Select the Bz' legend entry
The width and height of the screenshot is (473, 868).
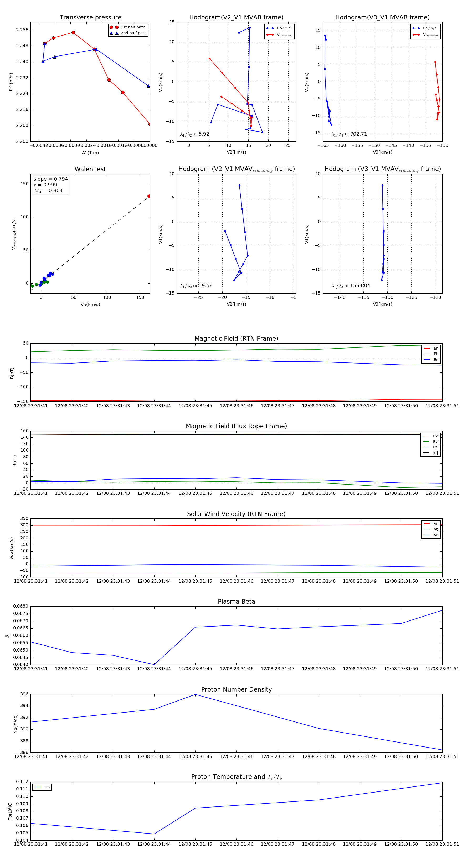pos(431,447)
